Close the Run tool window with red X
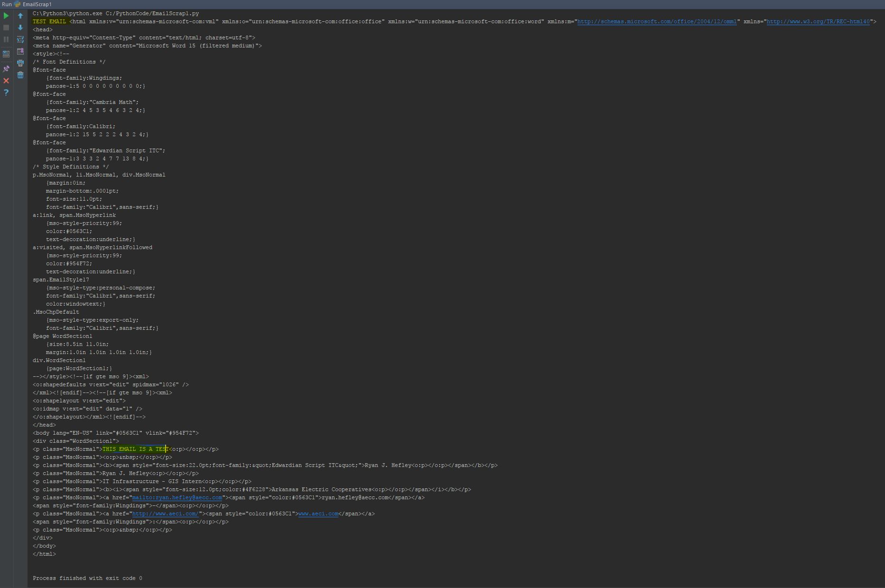The height and width of the screenshot is (588, 885). [x=6, y=81]
